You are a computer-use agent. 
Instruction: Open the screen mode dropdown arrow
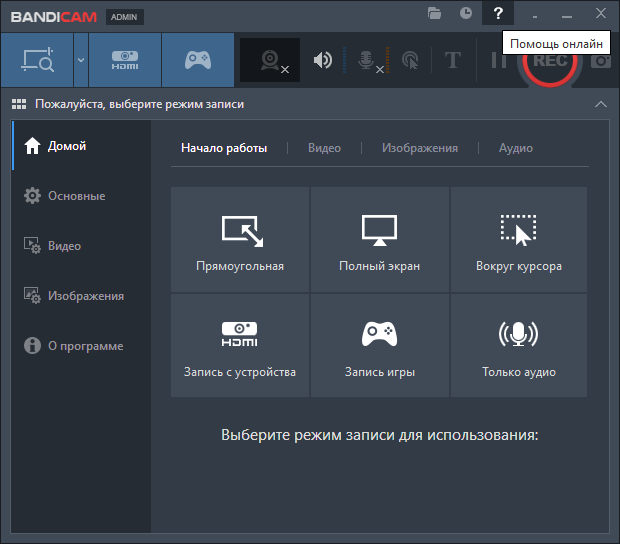[x=81, y=60]
